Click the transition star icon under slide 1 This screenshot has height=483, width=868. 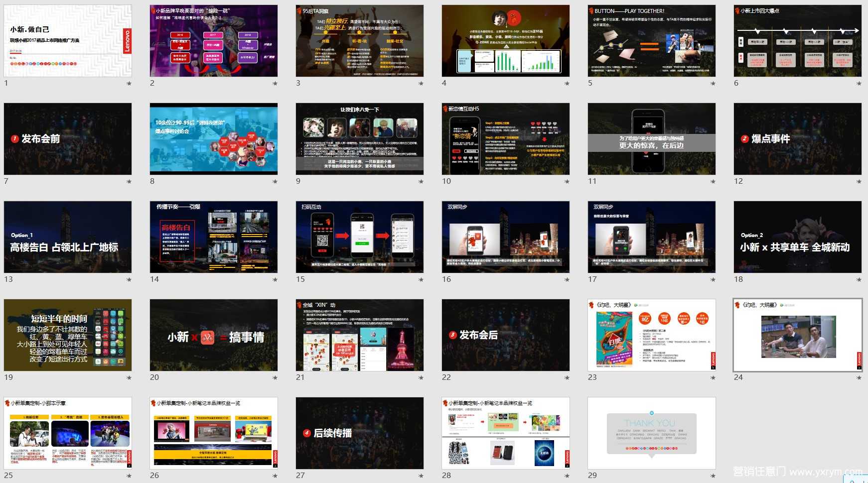click(x=129, y=84)
